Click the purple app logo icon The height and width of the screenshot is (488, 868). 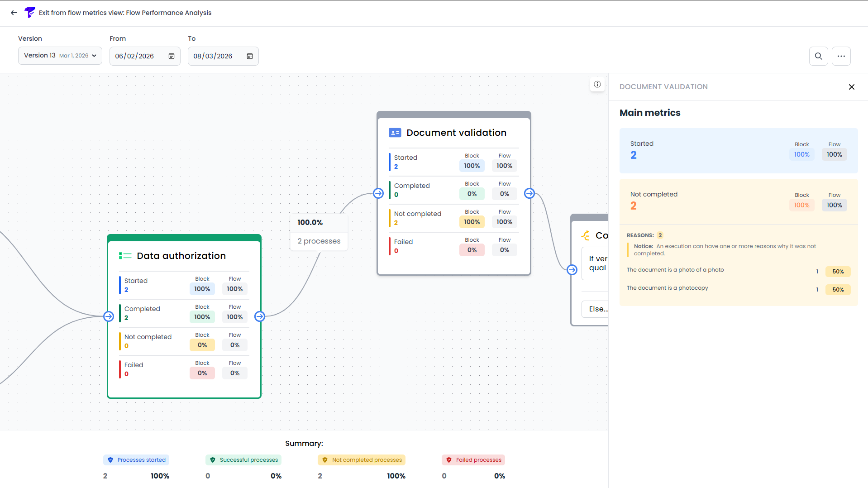point(29,12)
